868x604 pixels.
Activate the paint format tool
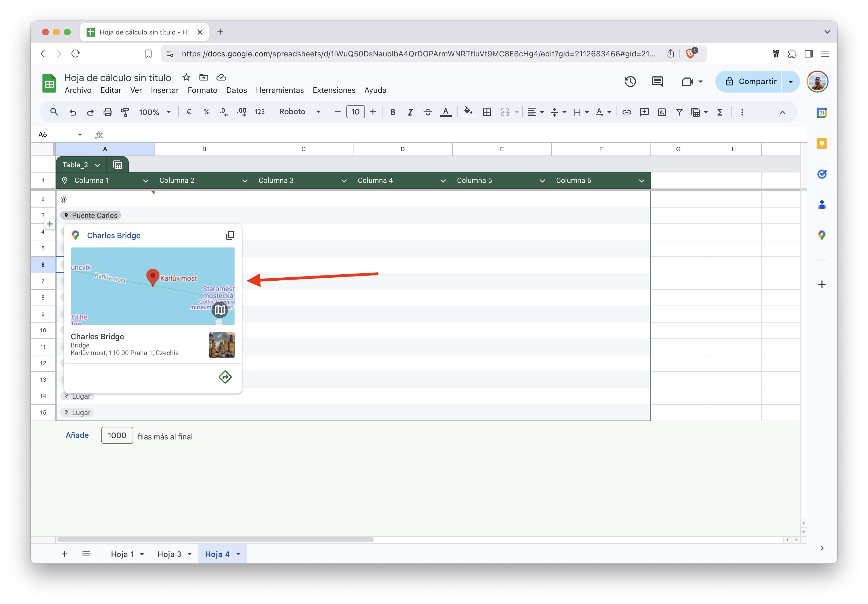pos(125,112)
